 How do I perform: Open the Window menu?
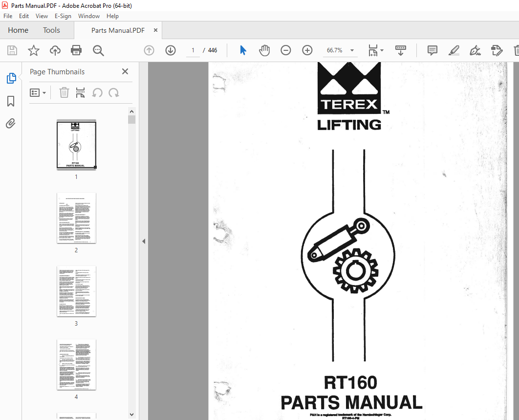tap(89, 16)
